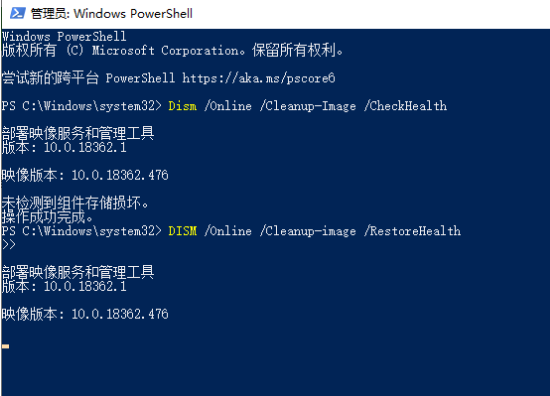Click the first 版本: 10.0.18362.1 line
Viewport: 550px width, 396px height.
(x=64, y=147)
